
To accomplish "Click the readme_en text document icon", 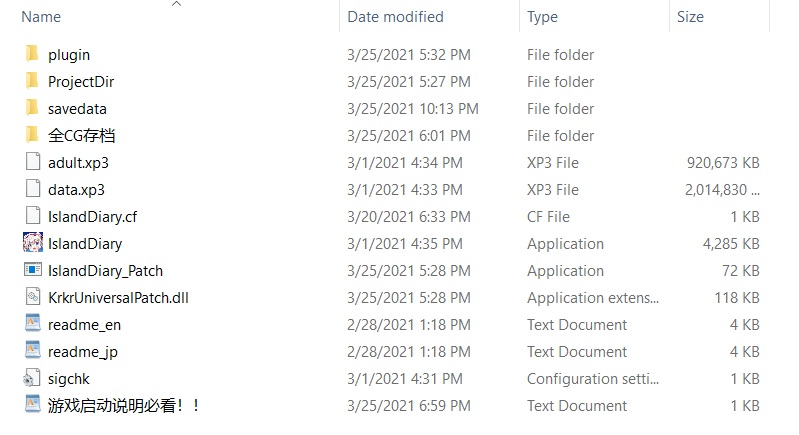I will pyautogui.click(x=32, y=324).
